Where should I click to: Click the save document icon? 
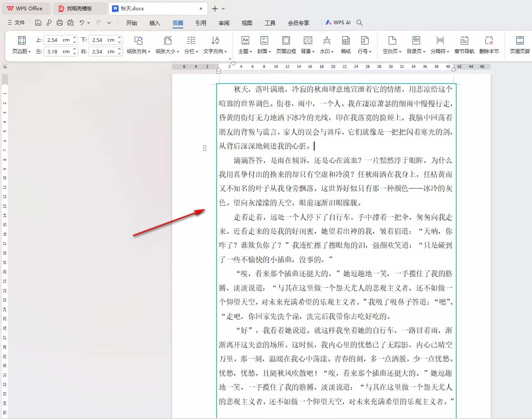38,23
